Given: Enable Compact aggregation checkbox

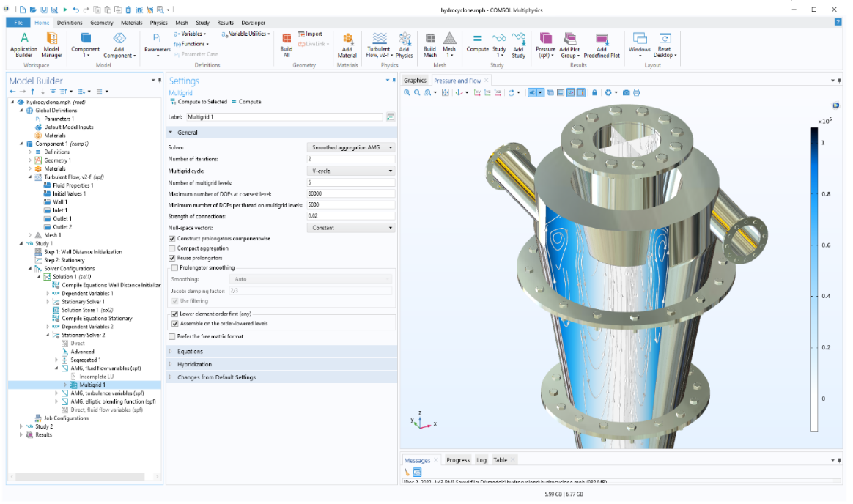Looking at the screenshot, I should coord(172,248).
